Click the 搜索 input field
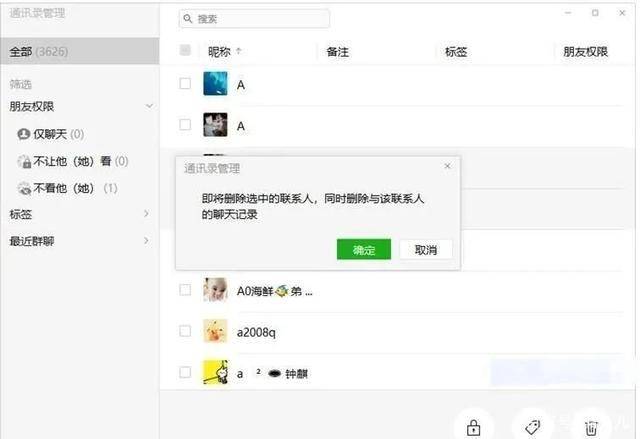The image size is (640, 439). click(254, 19)
